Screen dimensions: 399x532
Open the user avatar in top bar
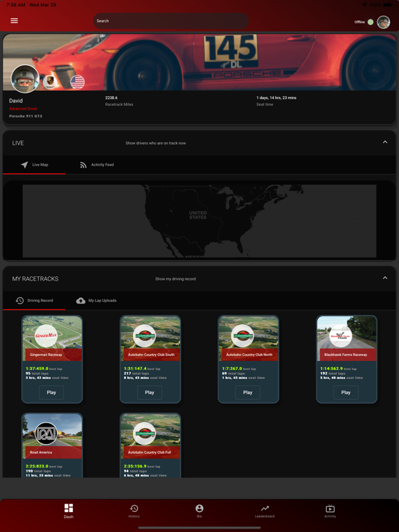(x=383, y=22)
